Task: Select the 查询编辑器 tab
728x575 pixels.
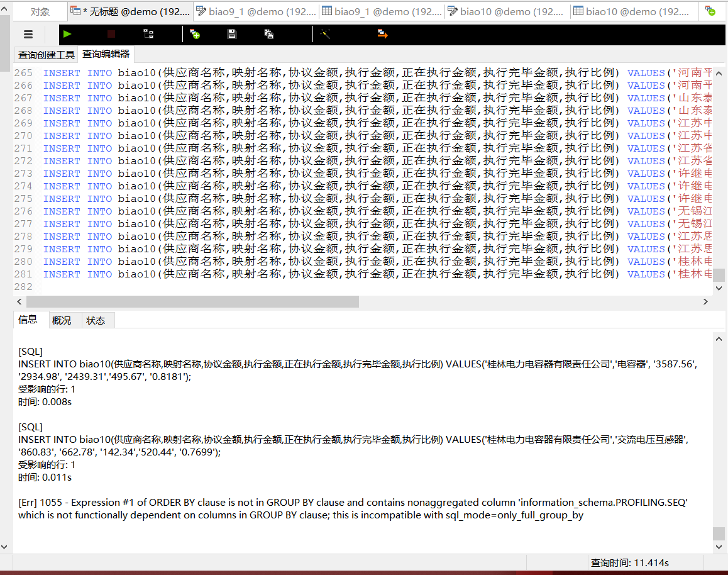Action: pyautogui.click(x=106, y=54)
